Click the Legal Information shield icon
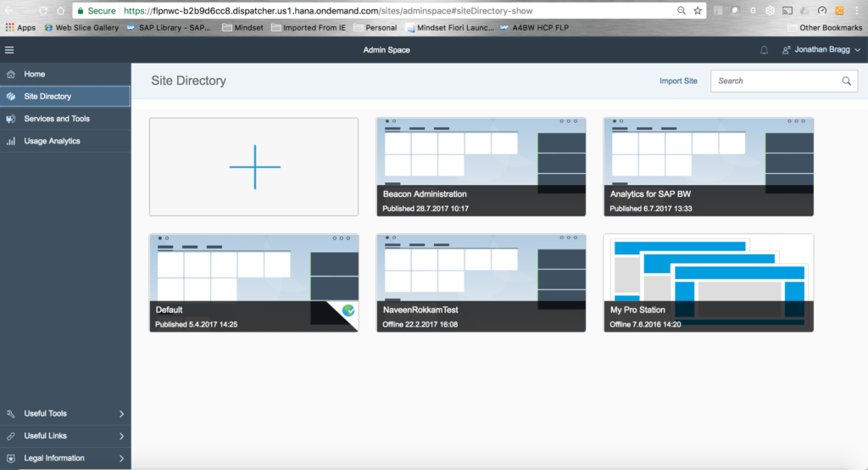This screenshot has height=470, width=868. click(x=10, y=458)
